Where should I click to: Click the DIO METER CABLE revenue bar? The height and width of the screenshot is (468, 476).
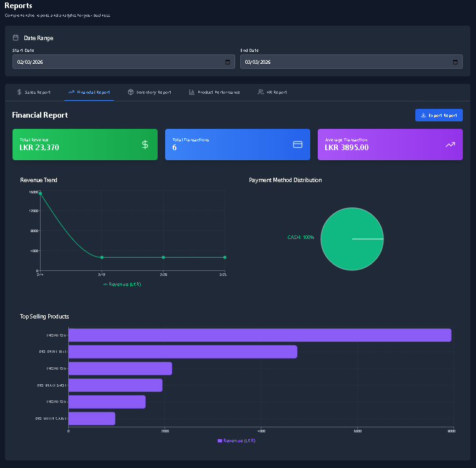[x=92, y=419]
